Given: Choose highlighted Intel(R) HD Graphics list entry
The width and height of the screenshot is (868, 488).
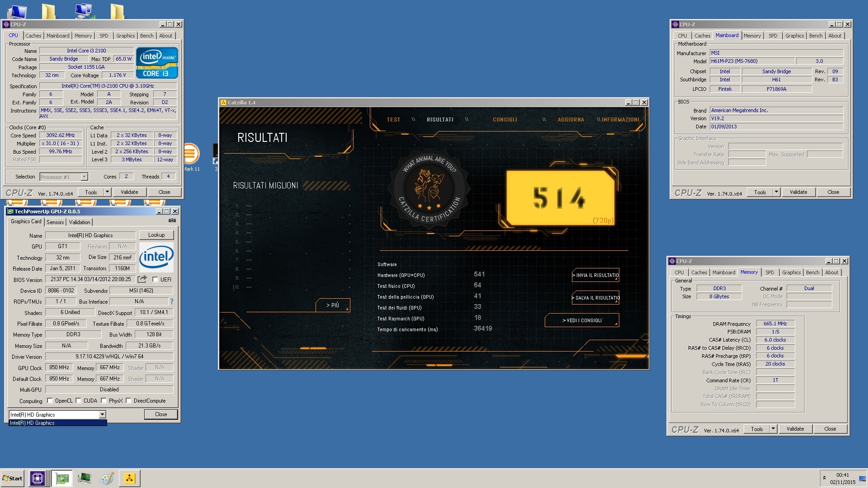Looking at the screenshot, I should click(x=58, y=423).
